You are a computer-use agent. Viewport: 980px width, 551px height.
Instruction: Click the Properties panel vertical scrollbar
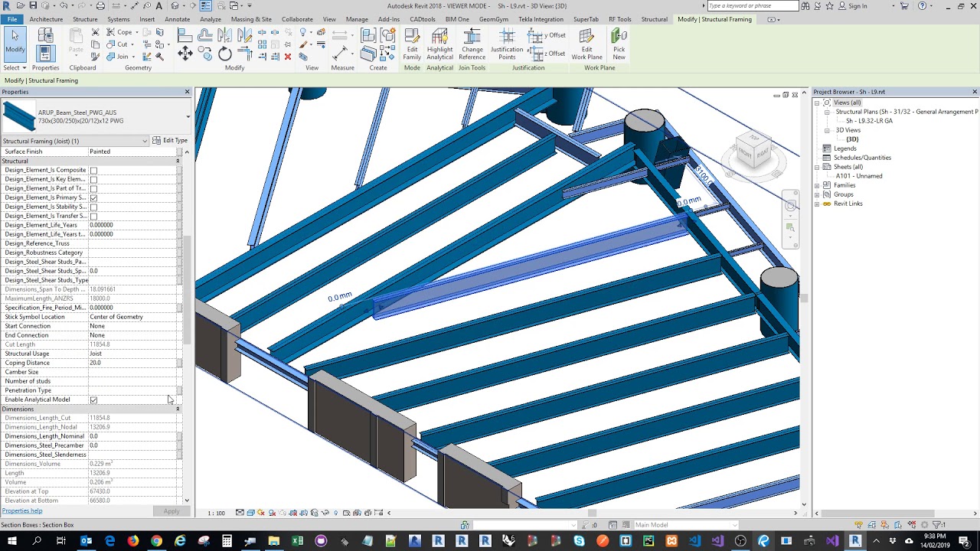(187, 291)
